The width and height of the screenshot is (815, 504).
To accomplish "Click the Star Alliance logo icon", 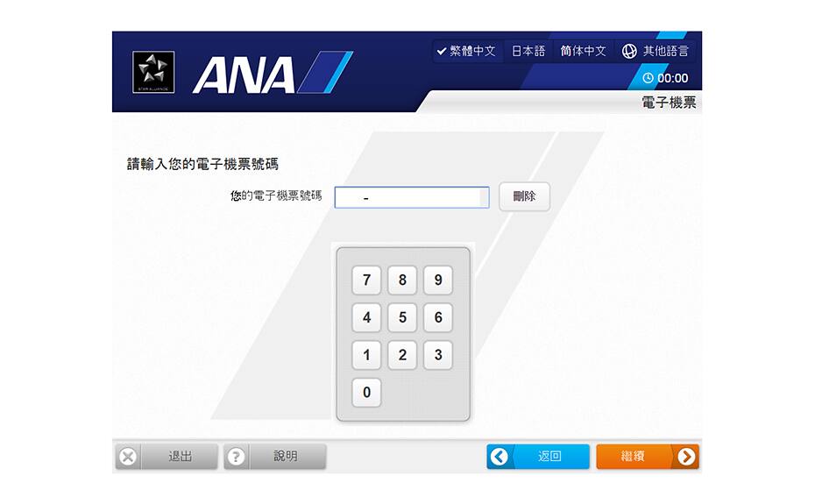I will [x=153, y=72].
